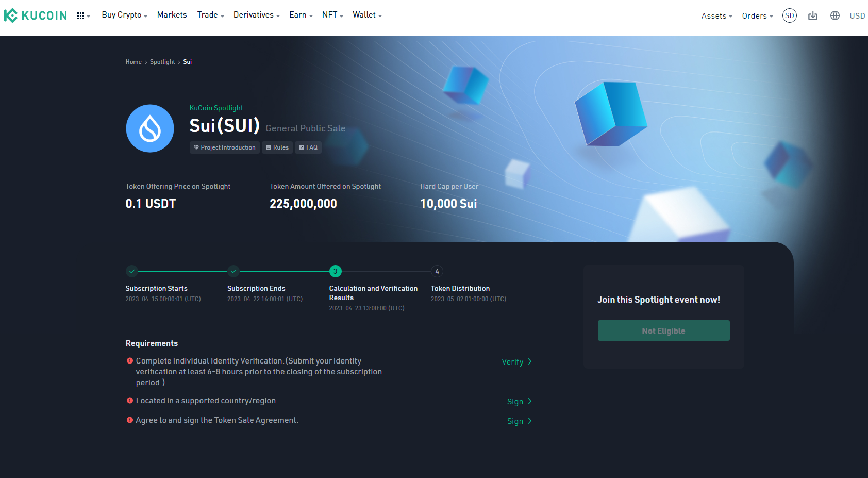Click the download app icon

pos(813,15)
